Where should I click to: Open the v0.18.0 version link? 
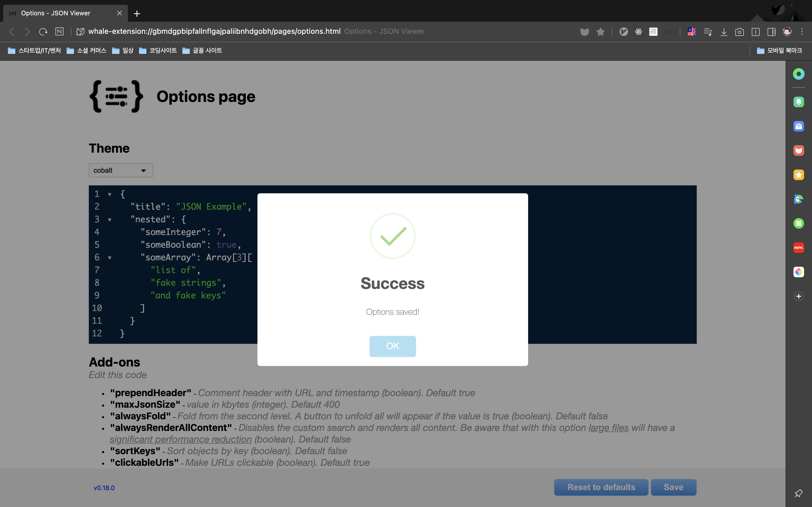(104, 488)
